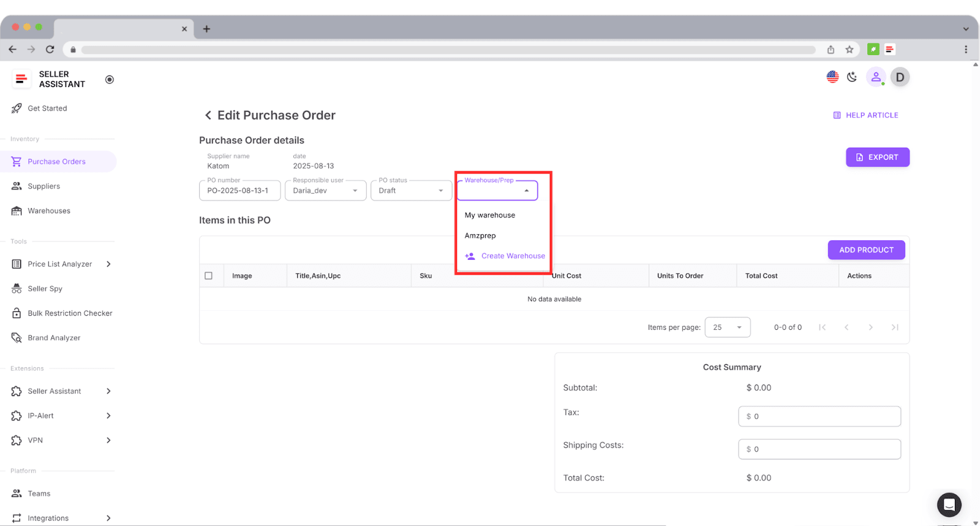Click the browser forward arrow
This screenshot has height=526, width=980.
31,50
